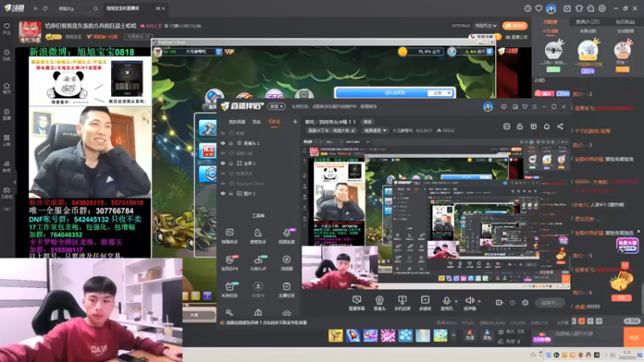Click the orange send button in Douyu chat
Screen dimensions: 644x362
pos(634,337)
